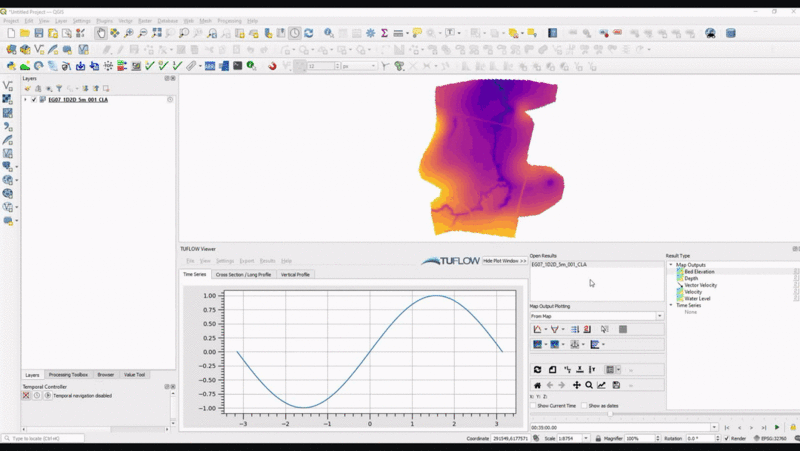
Task: Click the Save Project disk icon
Action: pyautogui.click(x=39, y=33)
